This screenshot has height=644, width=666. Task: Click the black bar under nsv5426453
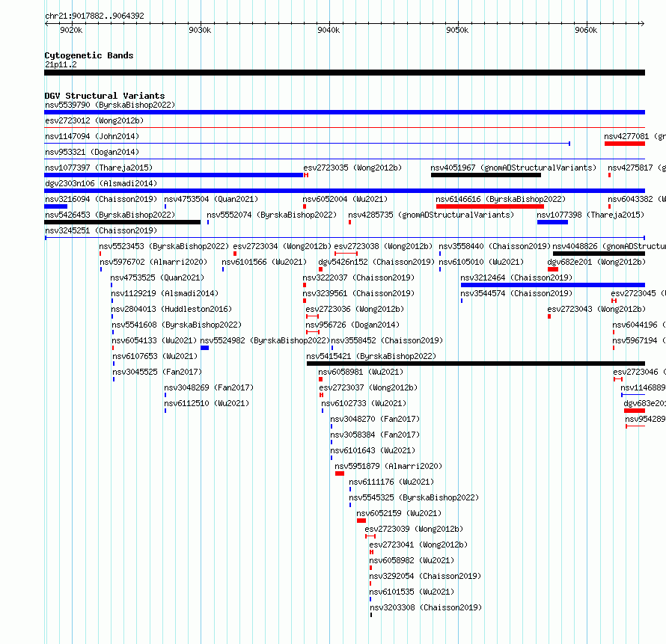click(122, 222)
